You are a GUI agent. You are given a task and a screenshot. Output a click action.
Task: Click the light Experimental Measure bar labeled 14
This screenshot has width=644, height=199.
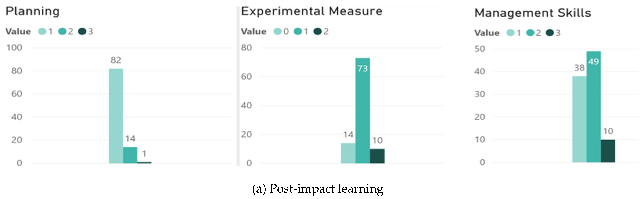[348, 153]
